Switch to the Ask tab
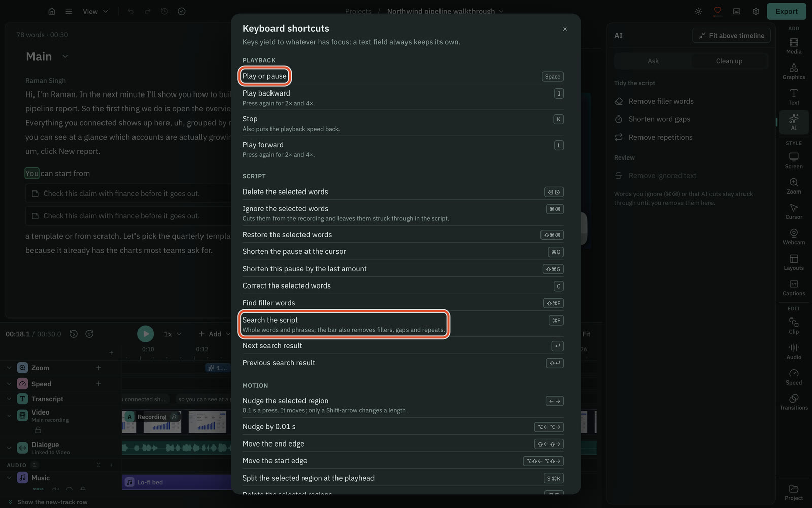The image size is (812, 508). [653, 61]
